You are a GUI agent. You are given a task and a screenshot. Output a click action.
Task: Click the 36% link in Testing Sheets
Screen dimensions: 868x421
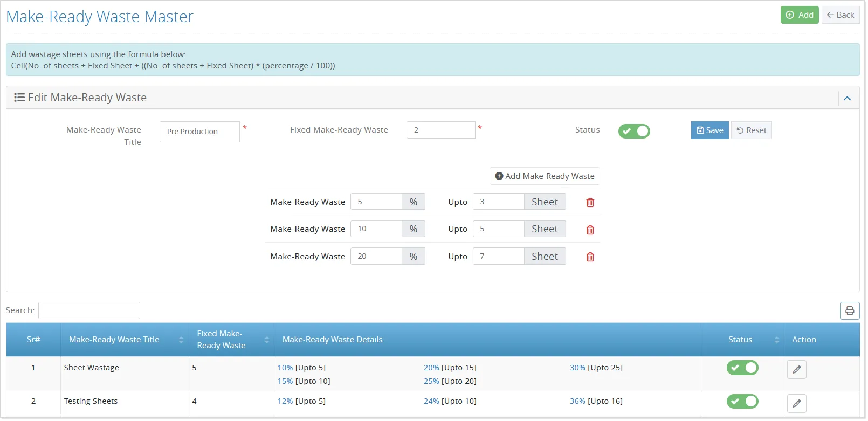point(577,402)
